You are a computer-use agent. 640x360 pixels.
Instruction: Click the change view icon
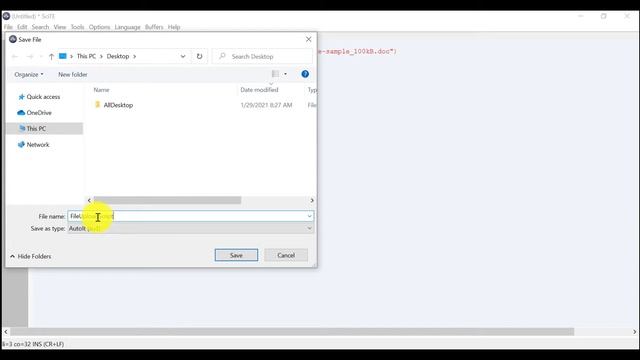click(276, 74)
